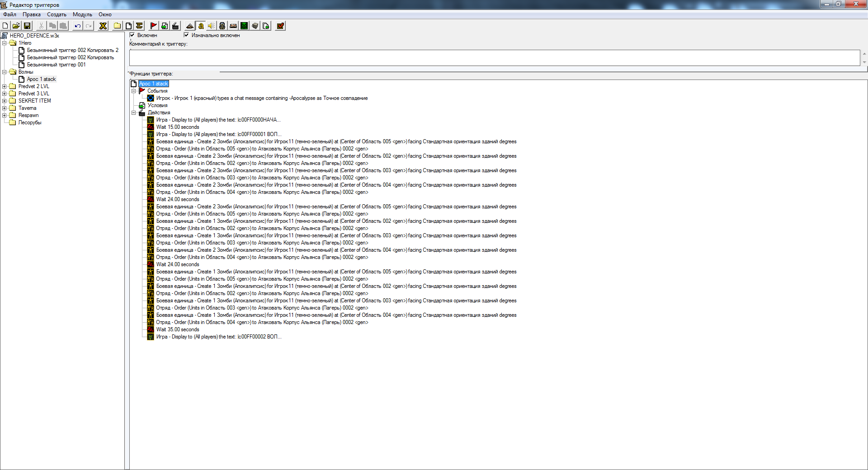This screenshot has width=868, height=470.
Task: Select the Условия node
Action: coord(157,105)
